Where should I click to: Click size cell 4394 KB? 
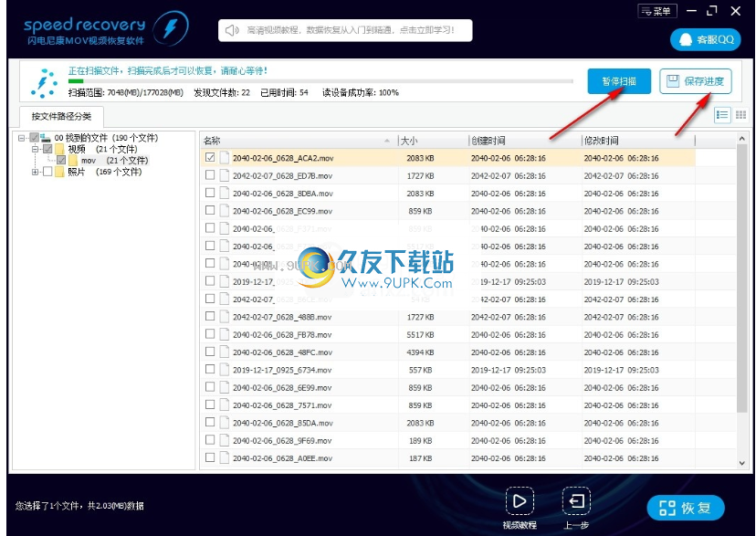[420, 352]
